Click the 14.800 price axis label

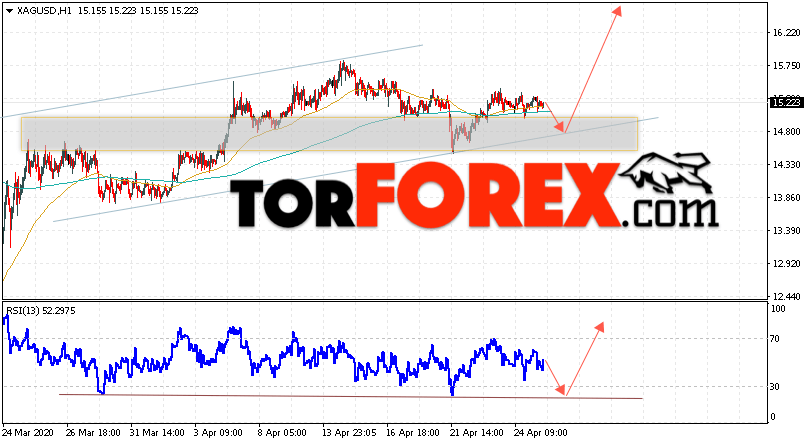tap(786, 131)
